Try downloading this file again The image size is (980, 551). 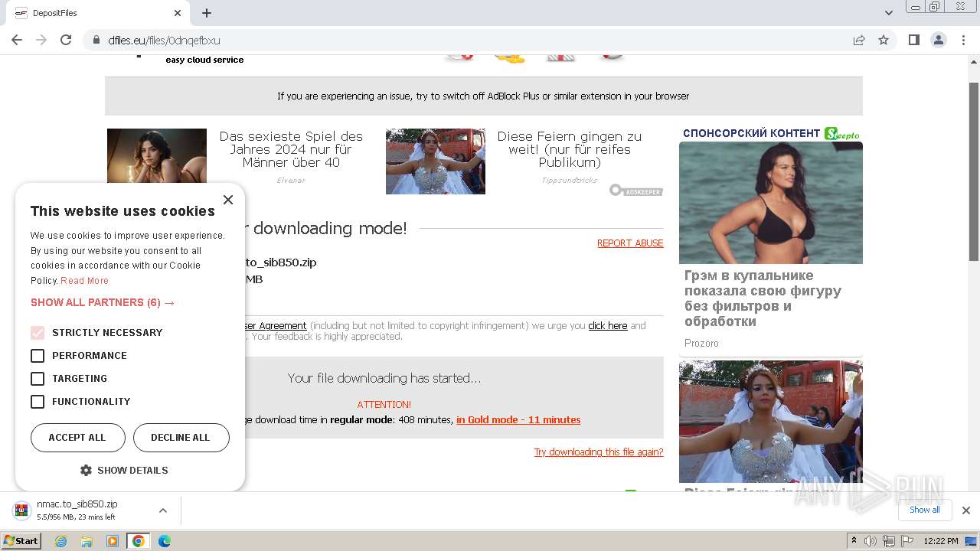click(x=599, y=452)
